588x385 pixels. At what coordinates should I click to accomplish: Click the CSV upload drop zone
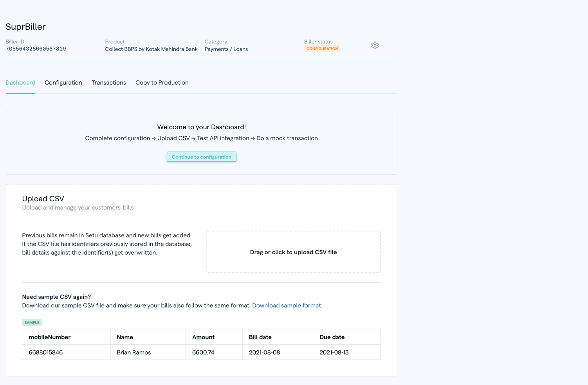click(x=293, y=252)
